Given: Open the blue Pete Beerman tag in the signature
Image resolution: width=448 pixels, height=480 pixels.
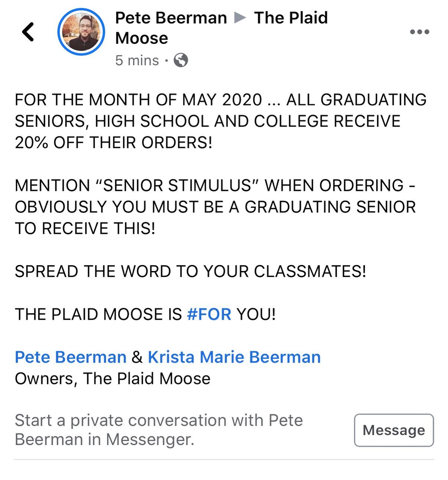Looking at the screenshot, I should [71, 357].
